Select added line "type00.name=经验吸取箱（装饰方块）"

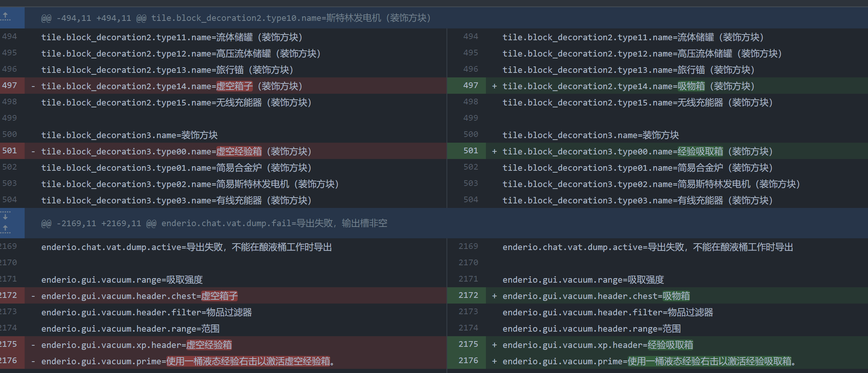[x=638, y=151]
